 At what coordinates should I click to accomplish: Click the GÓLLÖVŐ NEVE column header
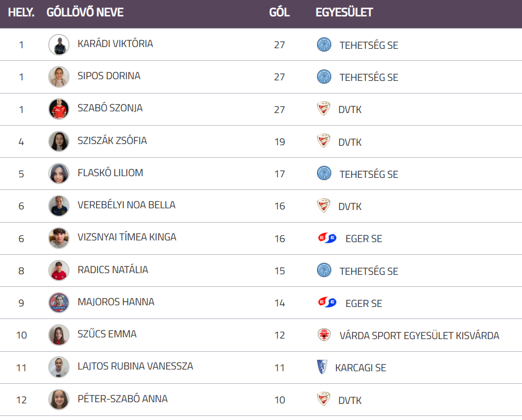click(85, 13)
